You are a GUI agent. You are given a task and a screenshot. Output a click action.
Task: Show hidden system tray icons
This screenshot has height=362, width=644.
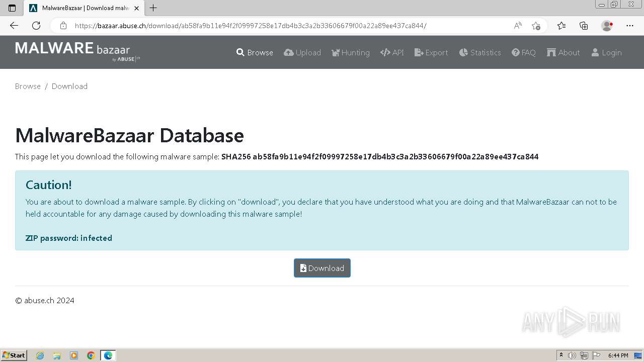561,355
